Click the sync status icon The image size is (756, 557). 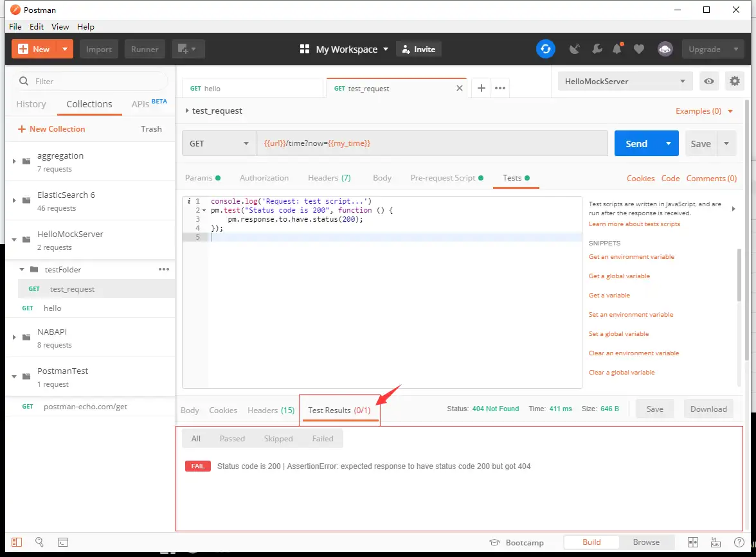(x=545, y=49)
